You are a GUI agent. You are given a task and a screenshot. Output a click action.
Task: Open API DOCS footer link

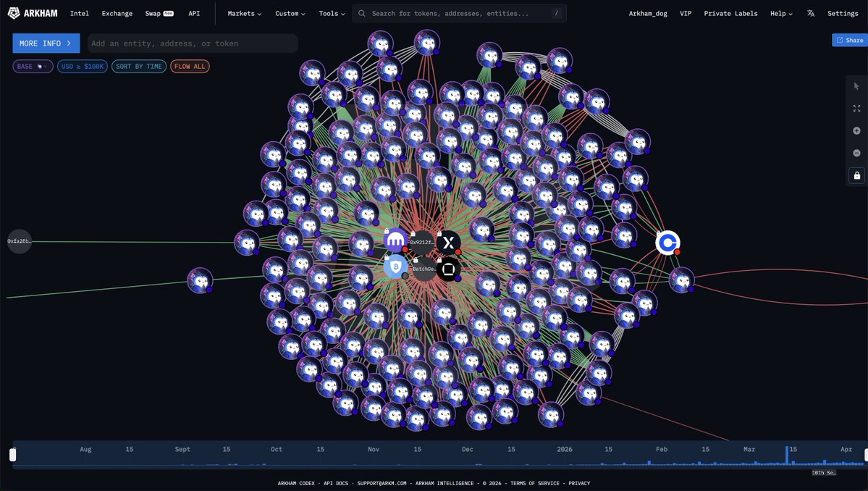point(336,483)
